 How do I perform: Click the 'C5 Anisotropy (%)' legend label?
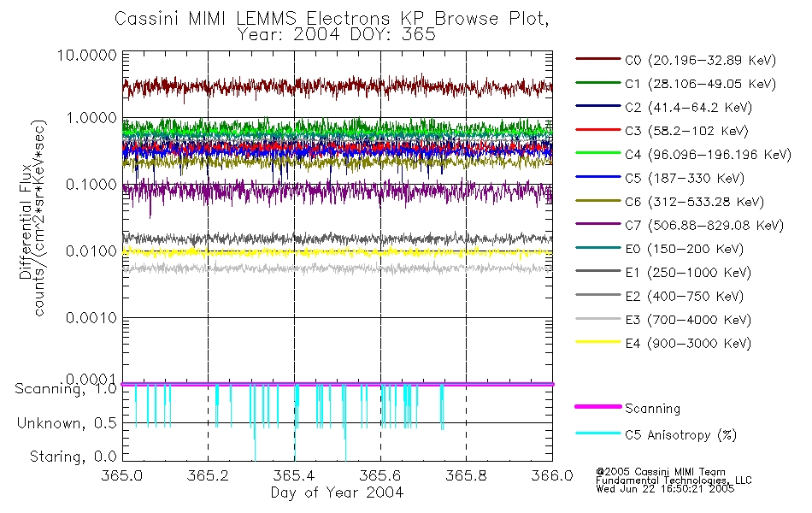[680, 435]
